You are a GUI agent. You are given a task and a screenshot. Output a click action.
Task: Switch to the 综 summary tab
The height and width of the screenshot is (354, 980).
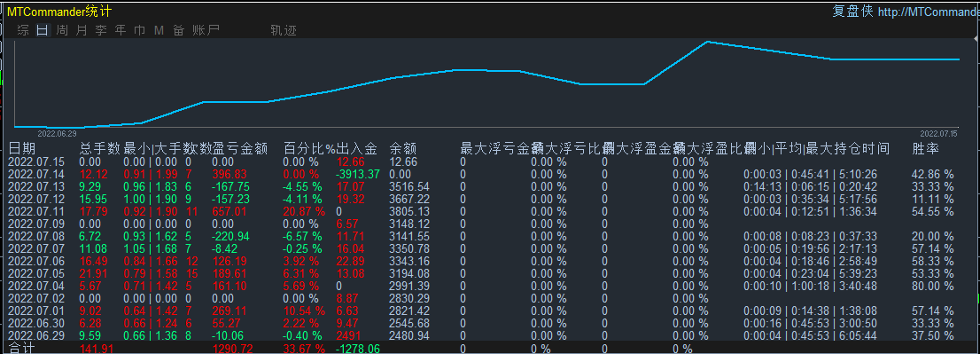[x=23, y=30]
